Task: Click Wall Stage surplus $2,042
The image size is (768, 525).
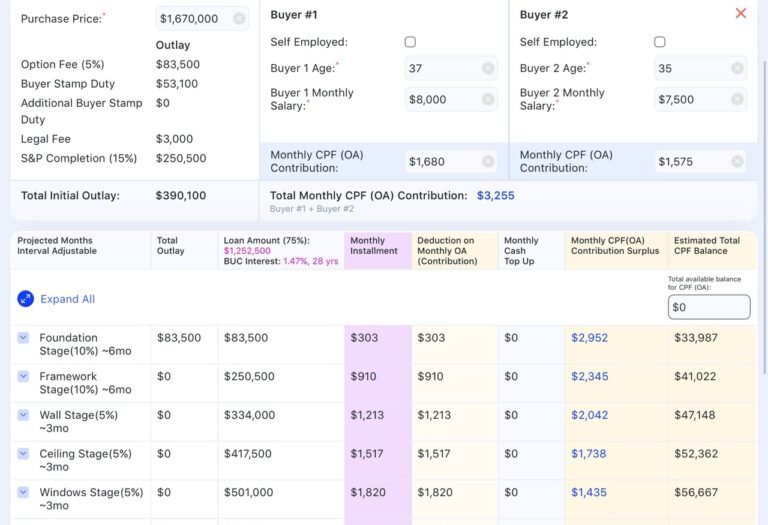Action: click(589, 415)
